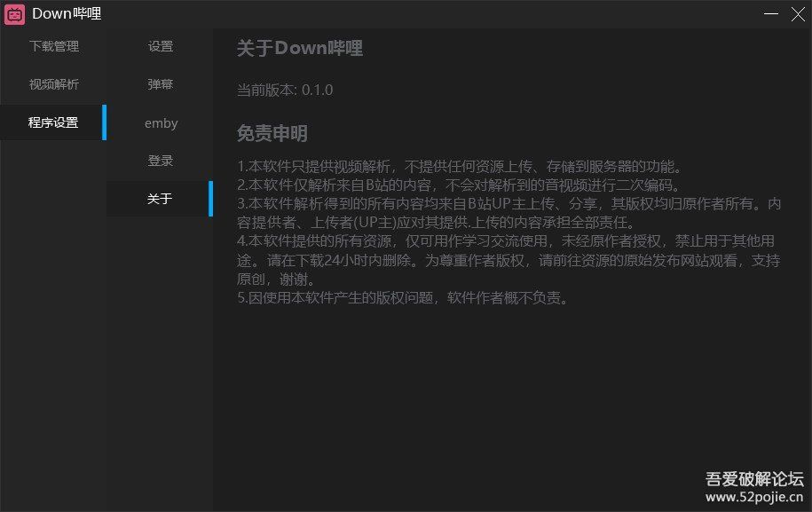This screenshot has height=512, width=812.
Task: Switch to the 视频解析 video parsing section
Action: 52,83
